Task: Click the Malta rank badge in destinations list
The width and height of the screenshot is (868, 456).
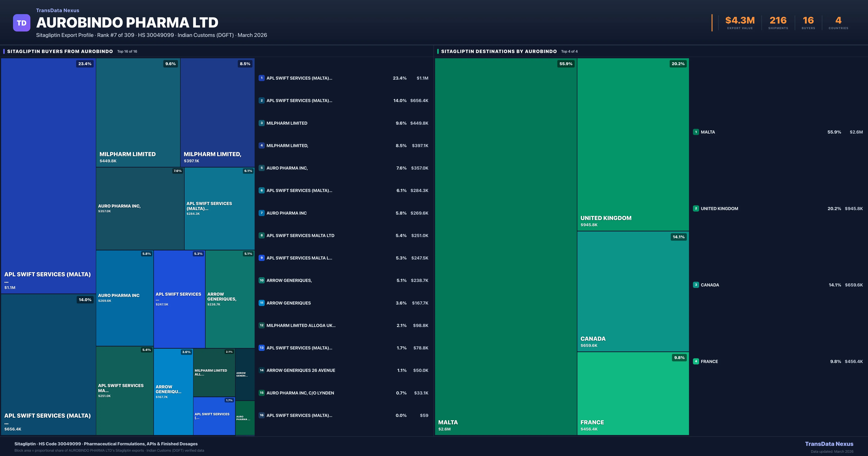Action: tap(696, 132)
